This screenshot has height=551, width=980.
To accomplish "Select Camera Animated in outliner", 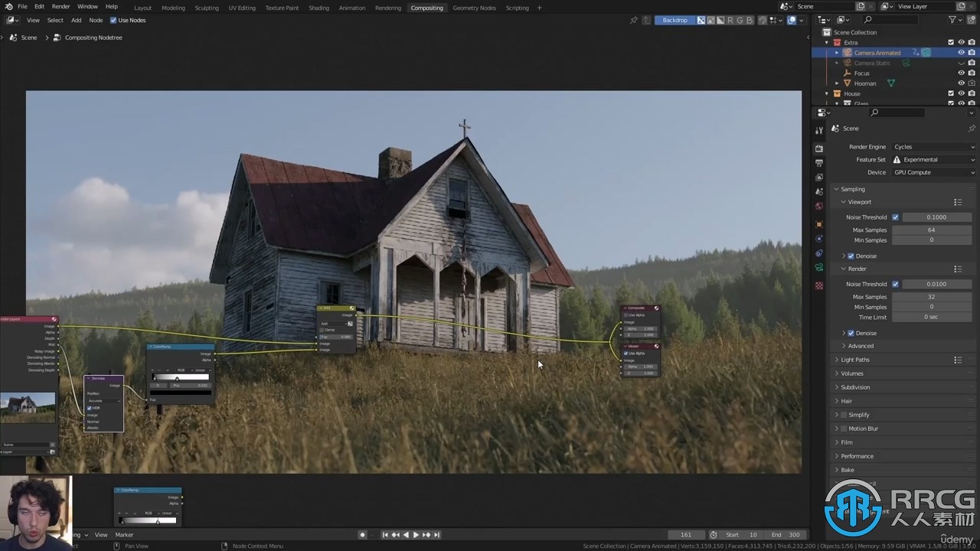I will tap(877, 53).
